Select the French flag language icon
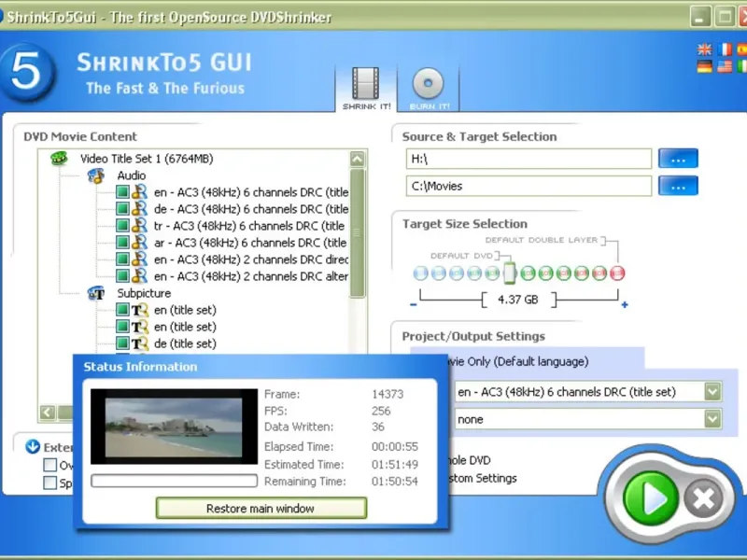The width and height of the screenshot is (747, 560). click(725, 49)
